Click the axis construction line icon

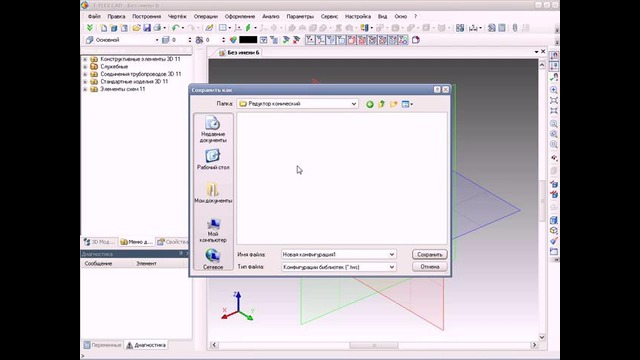(x=238, y=28)
